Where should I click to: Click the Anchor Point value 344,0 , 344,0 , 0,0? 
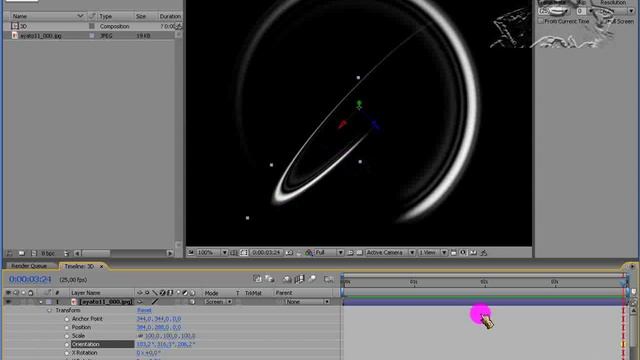[159, 319]
